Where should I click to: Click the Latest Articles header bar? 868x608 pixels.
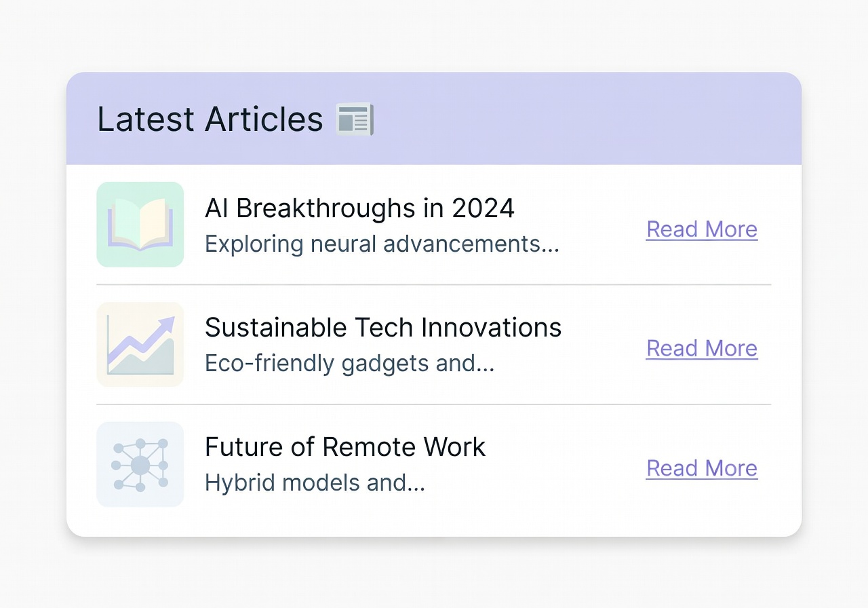[434, 119]
